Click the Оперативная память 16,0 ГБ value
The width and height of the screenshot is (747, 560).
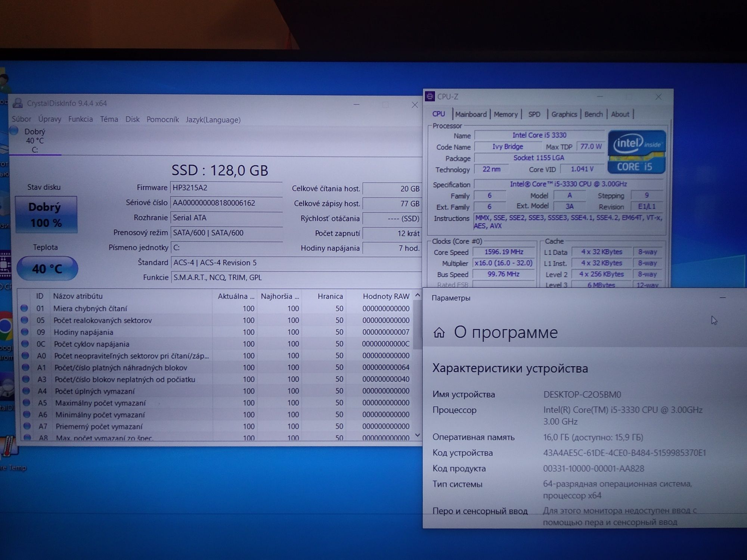pos(593,437)
